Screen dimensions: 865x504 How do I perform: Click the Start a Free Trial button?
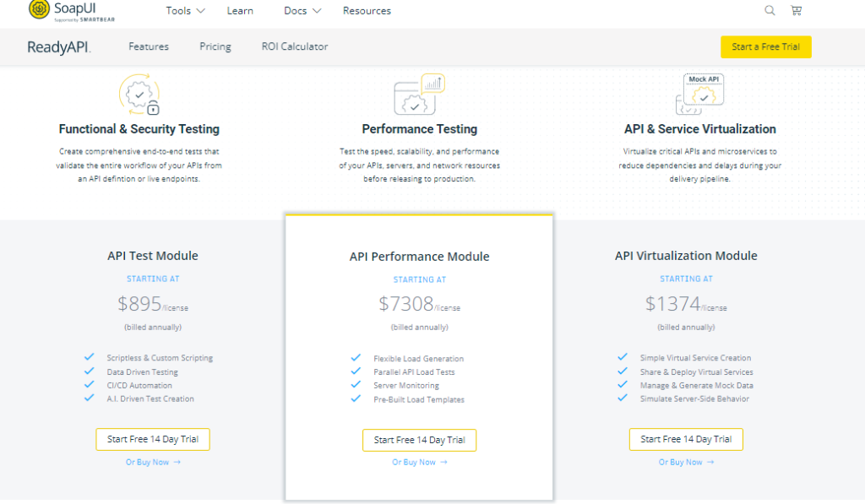click(765, 47)
